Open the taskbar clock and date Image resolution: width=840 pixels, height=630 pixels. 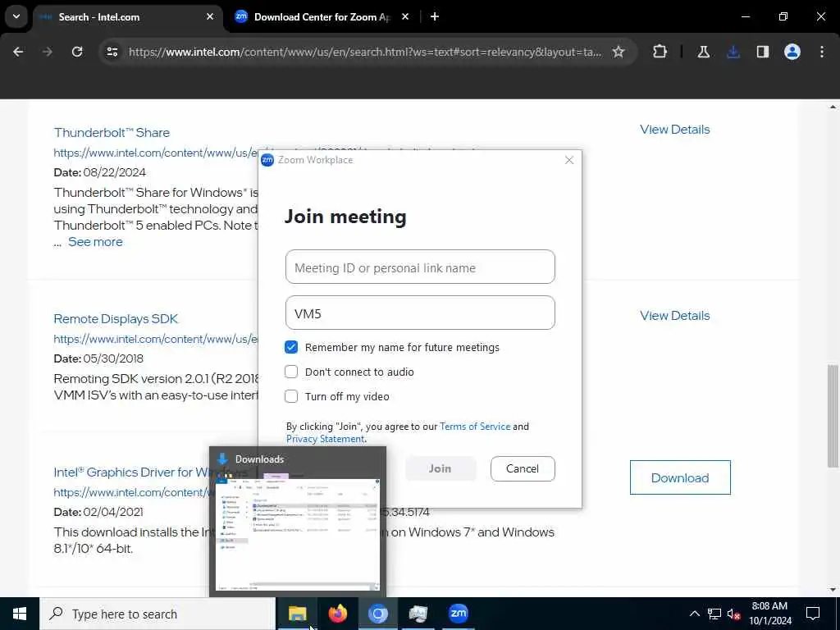click(x=769, y=614)
